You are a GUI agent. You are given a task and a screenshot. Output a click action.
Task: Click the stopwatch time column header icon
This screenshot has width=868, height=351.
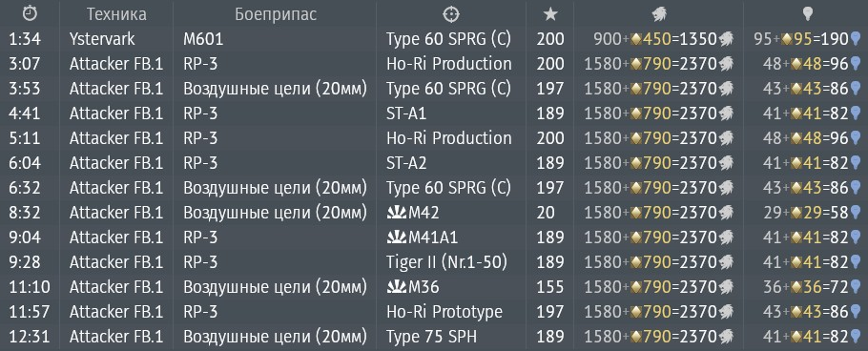pyautogui.click(x=30, y=14)
